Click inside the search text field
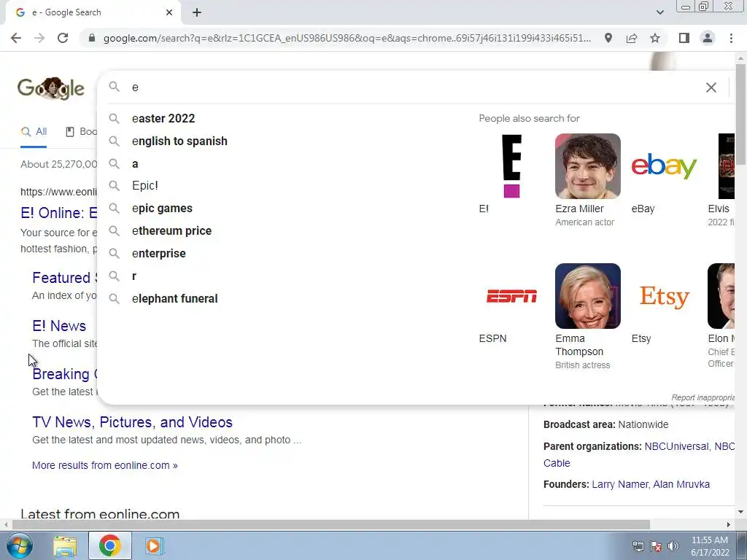The image size is (747, 560). point(414,87)
